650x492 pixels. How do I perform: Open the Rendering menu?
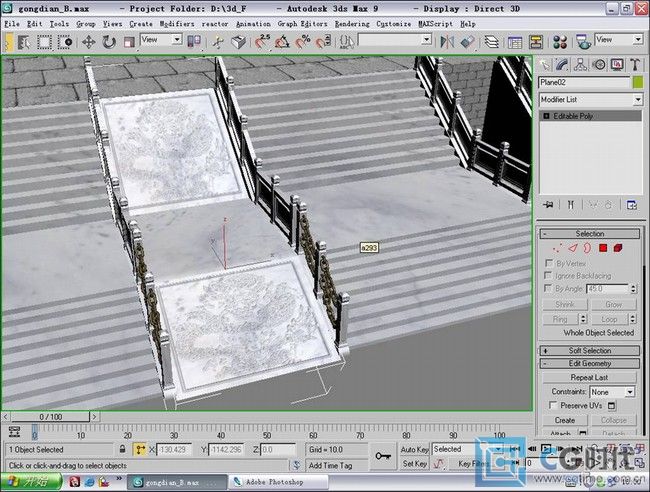click(x=352, y=24)
